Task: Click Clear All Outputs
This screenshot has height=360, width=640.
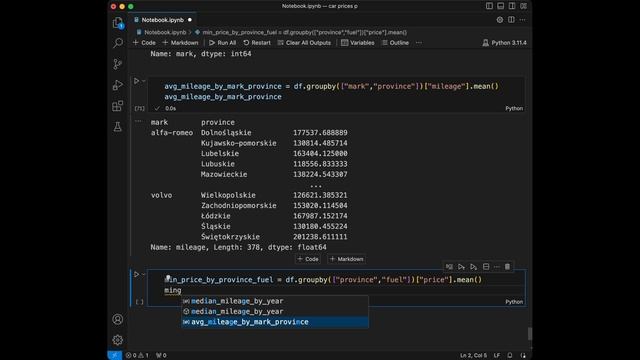Action: pyautogui.click(x=304, y=43)
